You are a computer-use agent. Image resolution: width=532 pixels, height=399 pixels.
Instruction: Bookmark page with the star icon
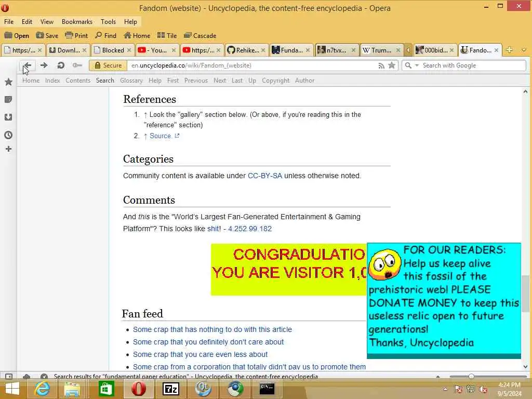(392, 65)
